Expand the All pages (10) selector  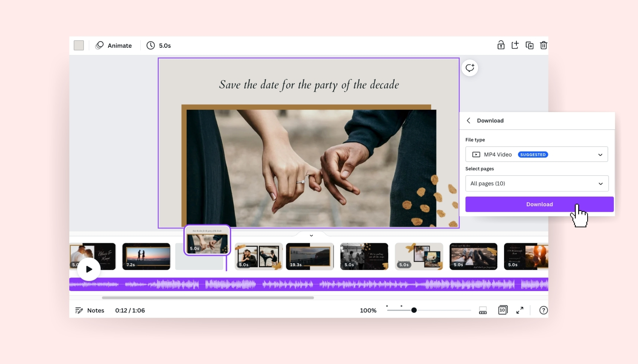tap(537, 184)
